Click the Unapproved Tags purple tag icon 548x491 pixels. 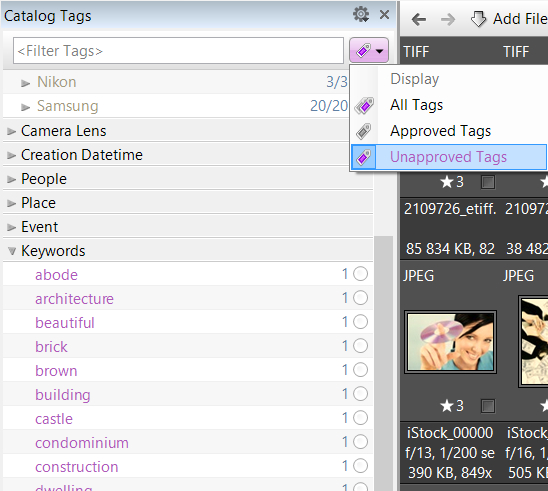364,157
